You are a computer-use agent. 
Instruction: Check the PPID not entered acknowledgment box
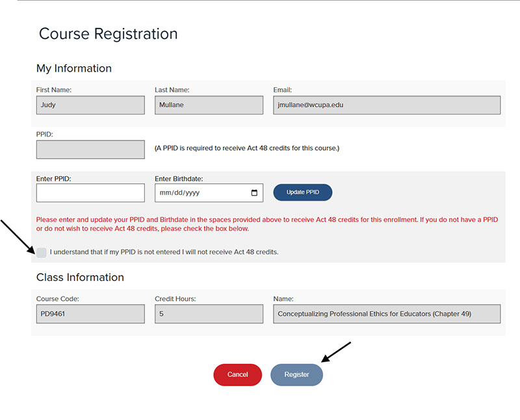tap(42, 252)
